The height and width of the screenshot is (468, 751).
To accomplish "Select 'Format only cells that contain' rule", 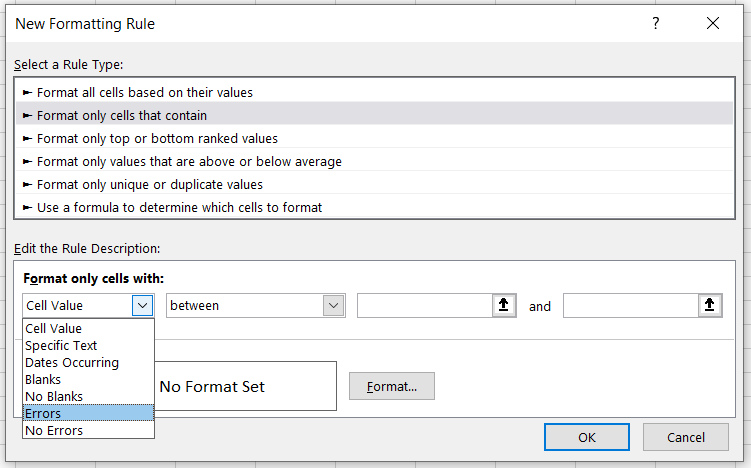I will coord(122,115).
